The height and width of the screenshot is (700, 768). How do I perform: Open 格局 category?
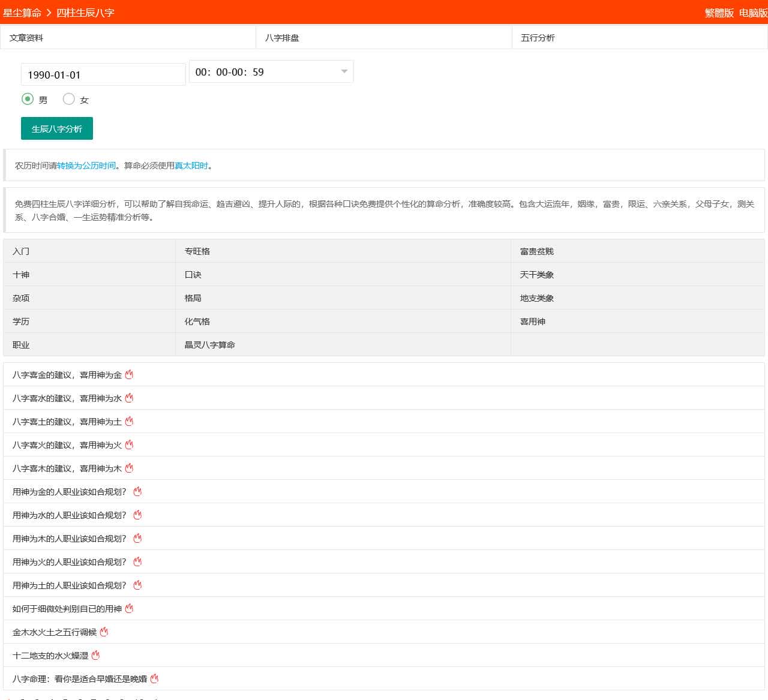[x=193, y=298]
